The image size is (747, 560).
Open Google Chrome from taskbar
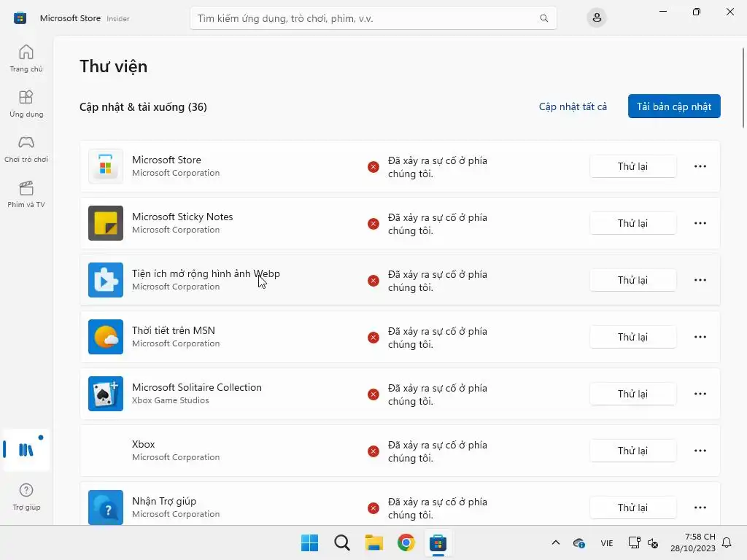click(406, 542)
